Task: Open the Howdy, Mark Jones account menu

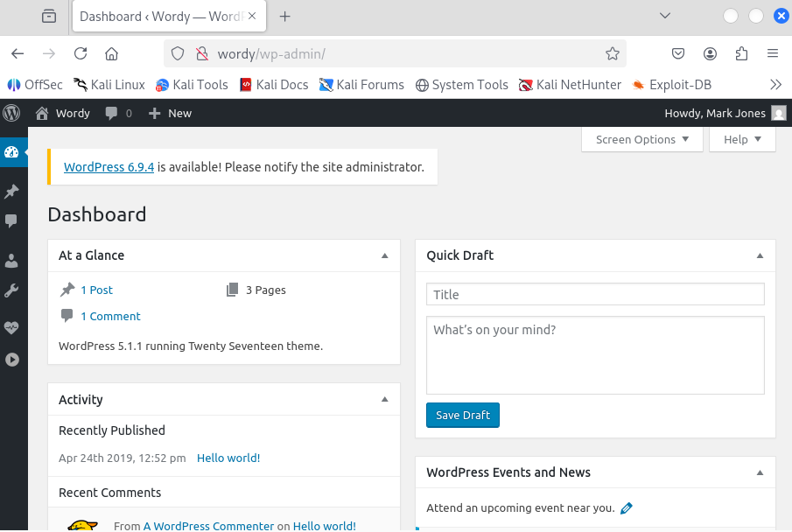Action: 725,113
